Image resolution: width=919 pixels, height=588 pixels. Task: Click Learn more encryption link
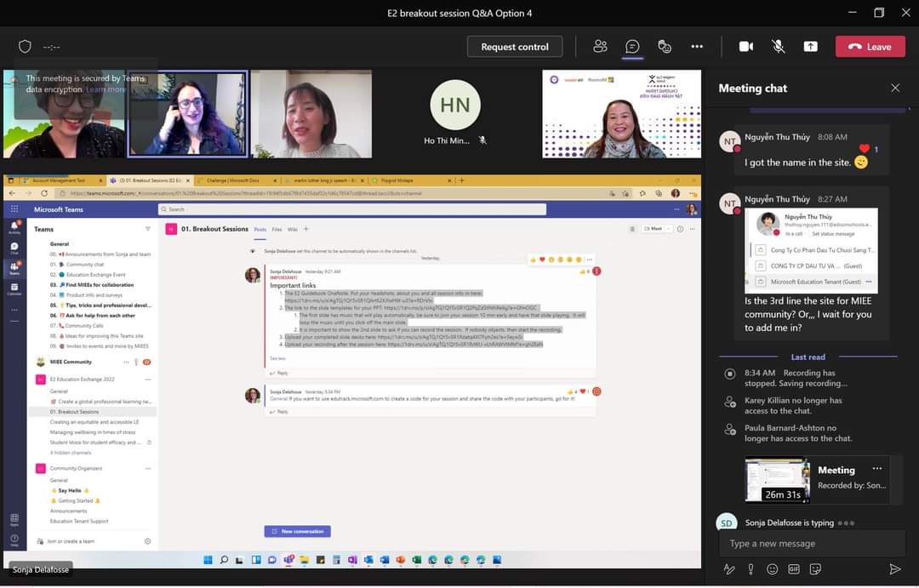pyautogui.click(x=106, y=89)
